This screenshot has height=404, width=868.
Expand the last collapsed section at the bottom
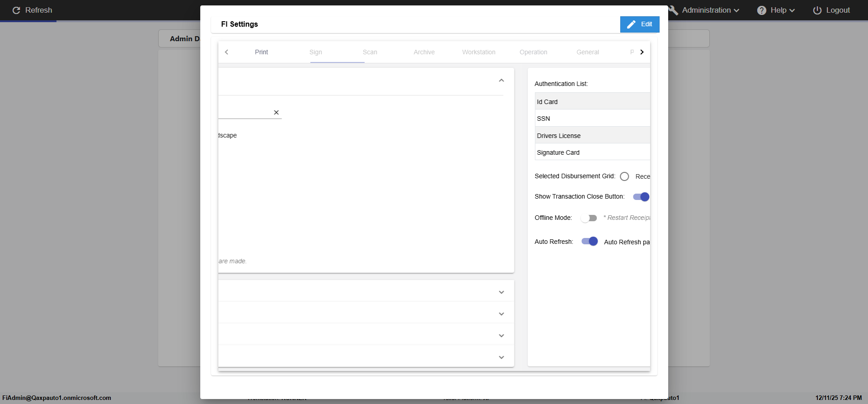pos(501,357)
